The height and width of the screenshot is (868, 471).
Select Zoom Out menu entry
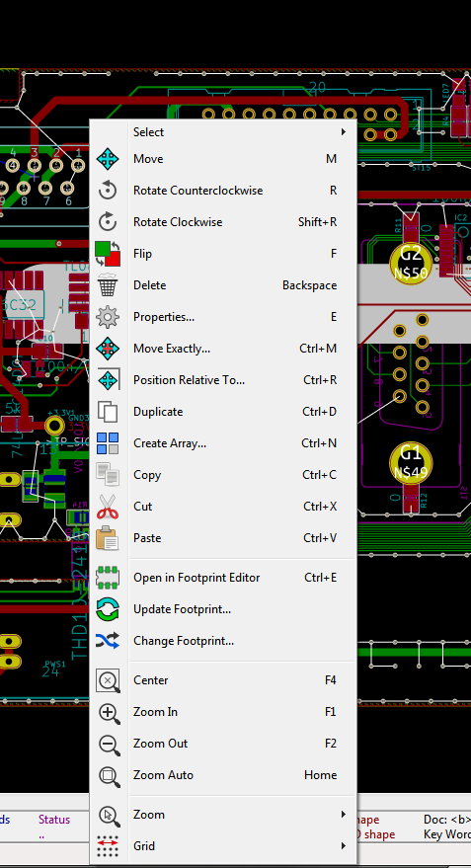(x=223, y=743)
